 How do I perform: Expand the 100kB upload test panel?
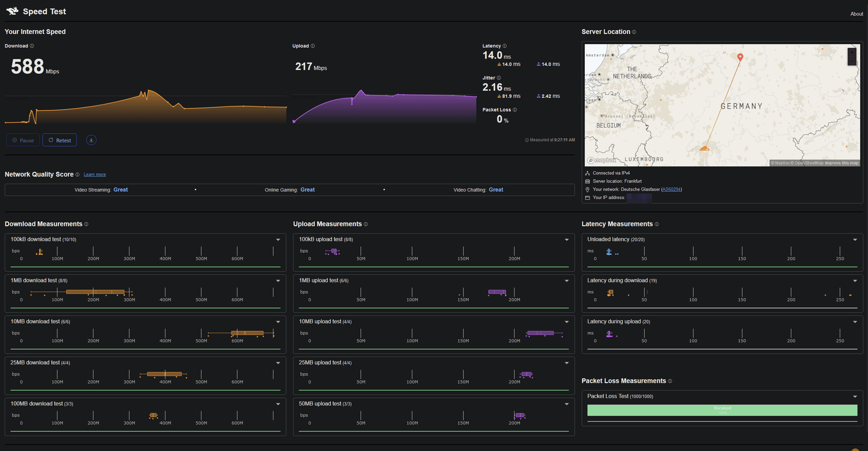[x=567, y=240]
